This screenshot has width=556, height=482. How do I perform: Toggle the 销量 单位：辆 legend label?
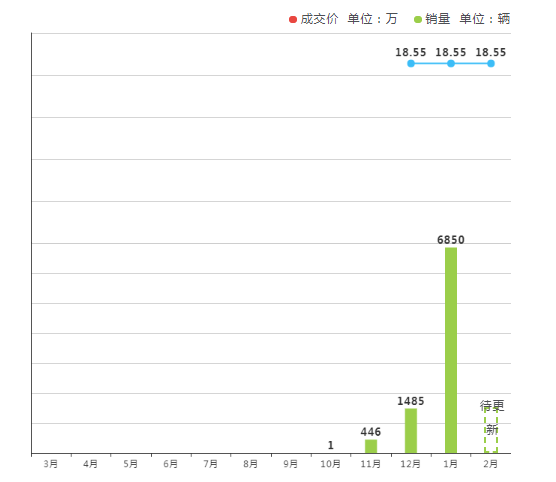tap(467, 19)
